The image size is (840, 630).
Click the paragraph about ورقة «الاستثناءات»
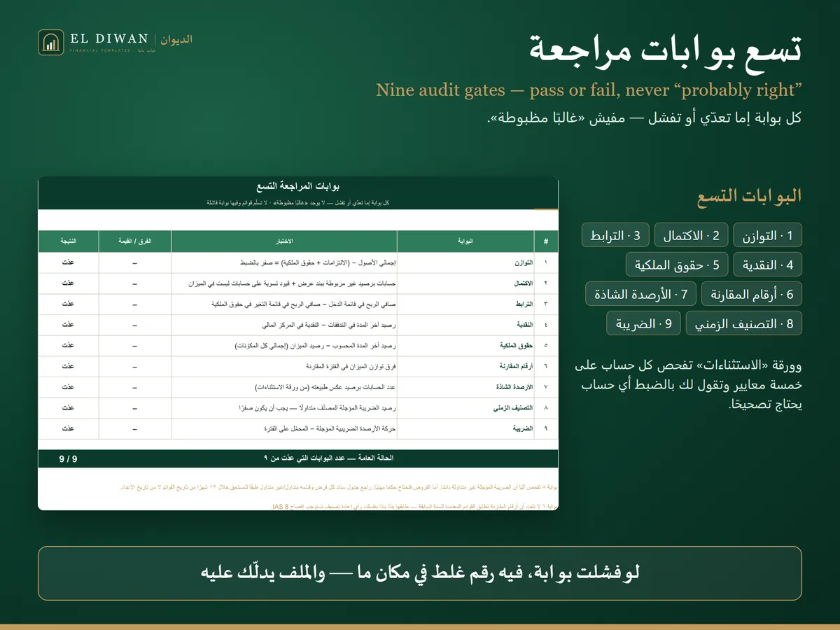(x=689, y=385)
